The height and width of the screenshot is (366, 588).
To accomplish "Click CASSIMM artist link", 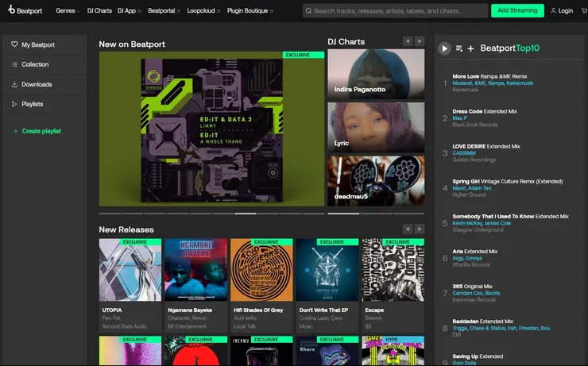I will tap(464, 153).
